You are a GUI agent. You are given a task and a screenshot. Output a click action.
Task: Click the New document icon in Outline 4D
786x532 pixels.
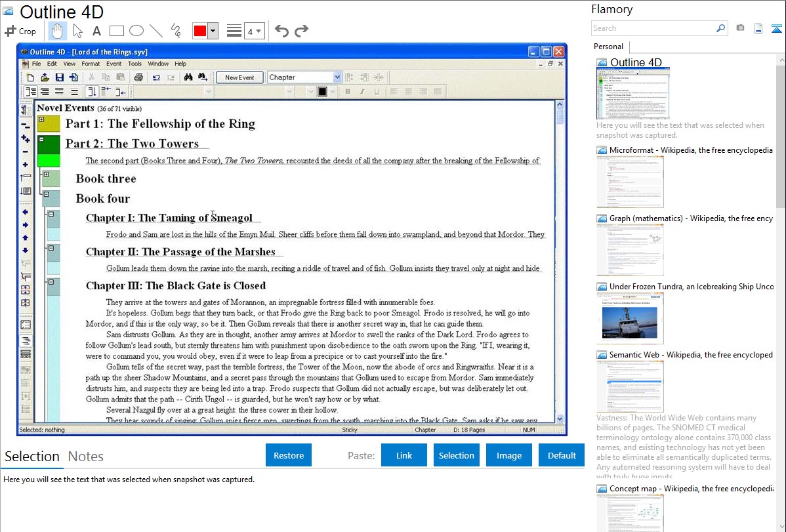click(31, 77)
